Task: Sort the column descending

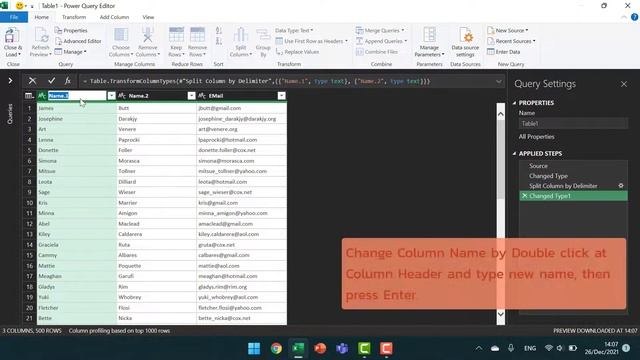Action: point(219,41)
